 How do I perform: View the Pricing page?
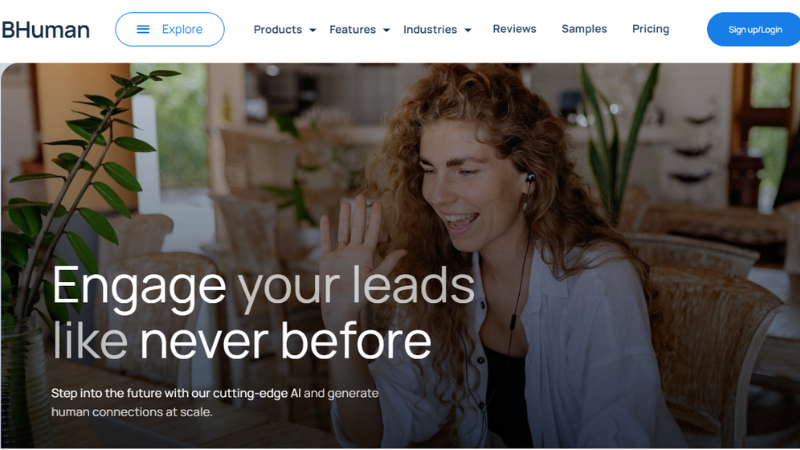pos(651,29)
